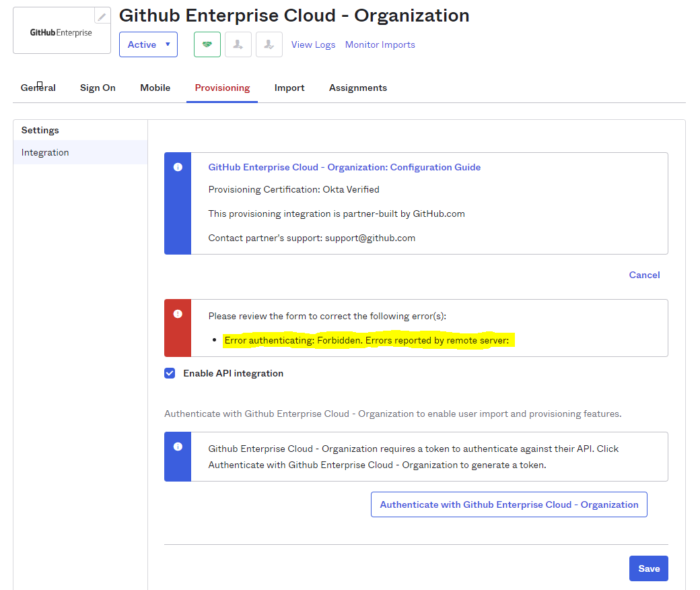
Task: Go to the Mobile tab
Action: 155,88
